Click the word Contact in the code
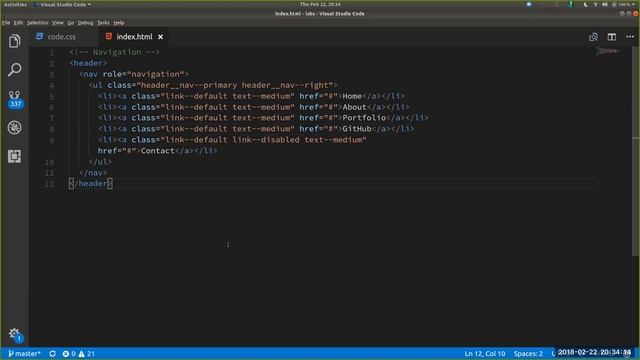 click(x=158, y=151)
